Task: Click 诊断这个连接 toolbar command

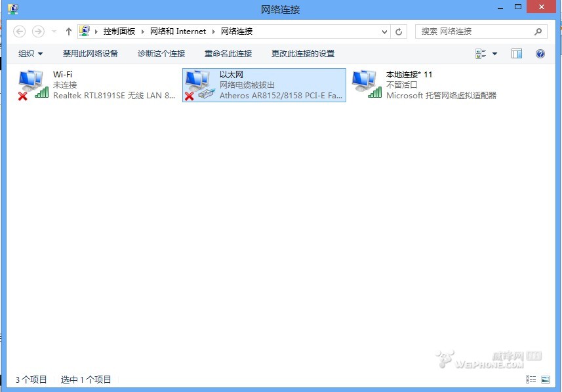Action: tap(161, 54)
